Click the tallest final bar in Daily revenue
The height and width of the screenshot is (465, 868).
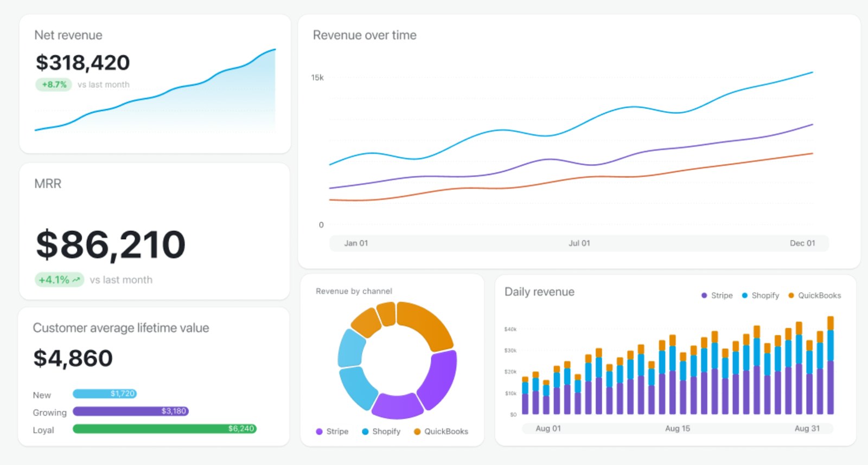[830, 366]
